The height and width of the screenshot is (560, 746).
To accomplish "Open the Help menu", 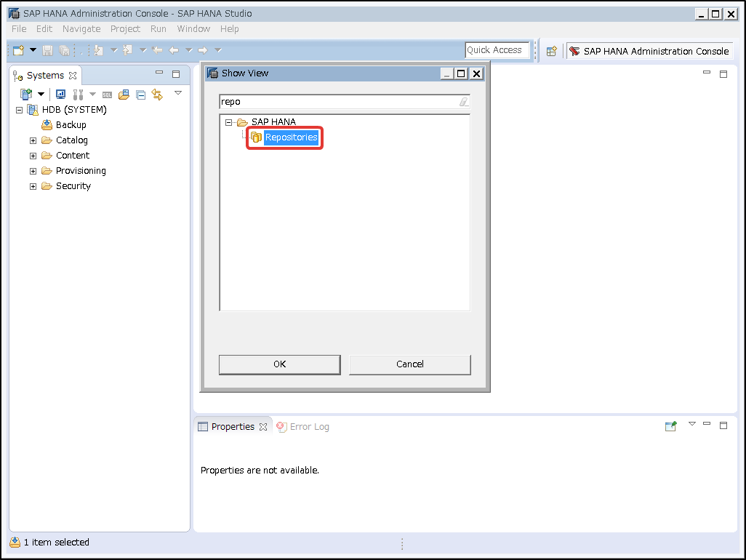I will [229, 29].
